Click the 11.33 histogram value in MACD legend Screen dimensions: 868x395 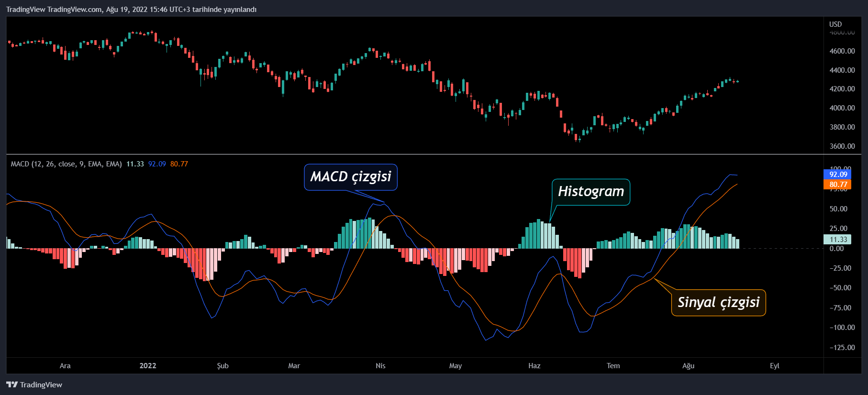point(135,164)
